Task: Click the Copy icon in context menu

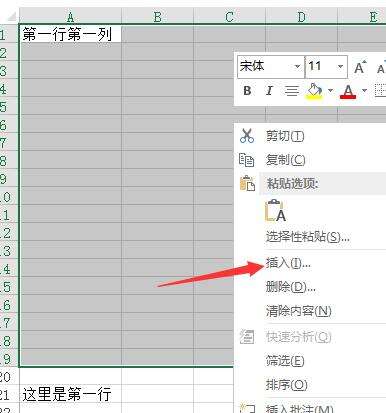Action: [x=247, y=160]
